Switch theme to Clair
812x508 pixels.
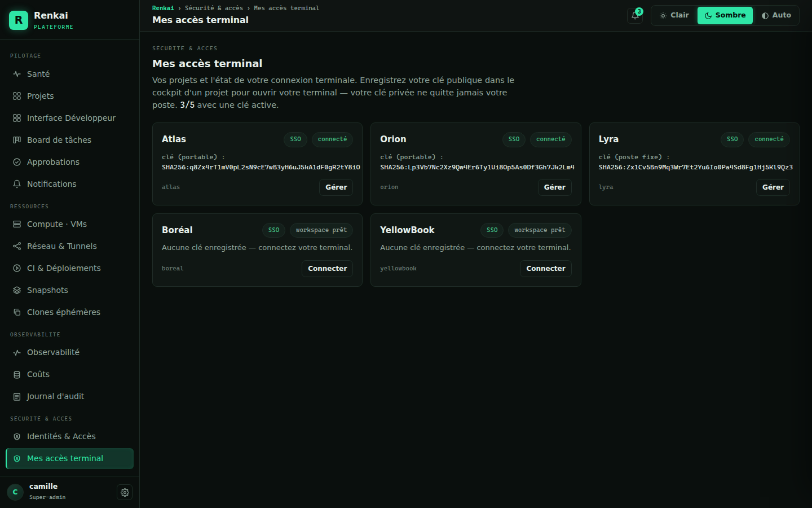point(674,15)
